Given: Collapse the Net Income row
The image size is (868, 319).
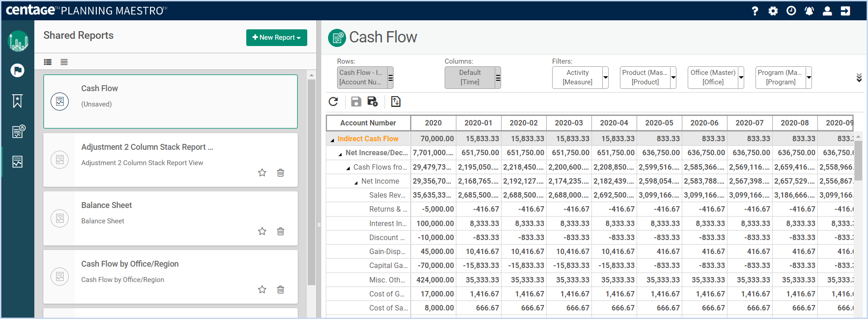Looking at the screenshot, I should (356, 182).
